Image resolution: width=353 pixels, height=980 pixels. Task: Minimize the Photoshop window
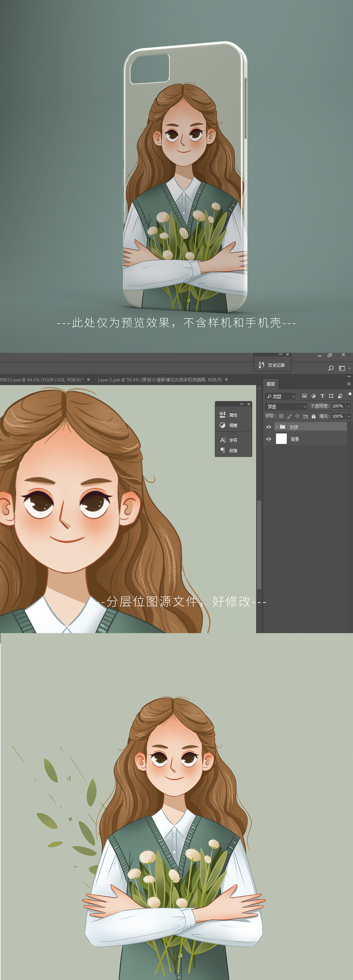(x=319, y=355)
